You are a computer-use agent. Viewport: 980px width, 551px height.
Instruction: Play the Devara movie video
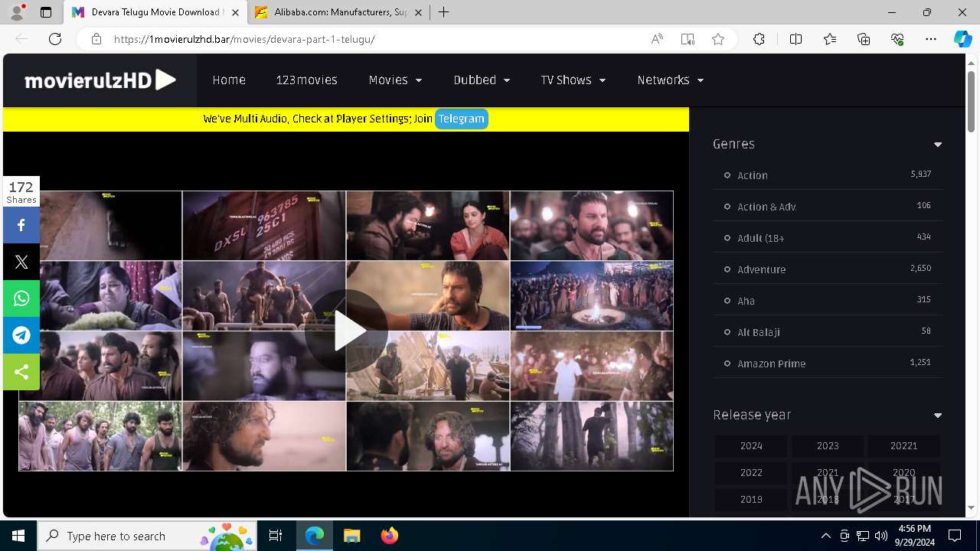coord(346,331)
